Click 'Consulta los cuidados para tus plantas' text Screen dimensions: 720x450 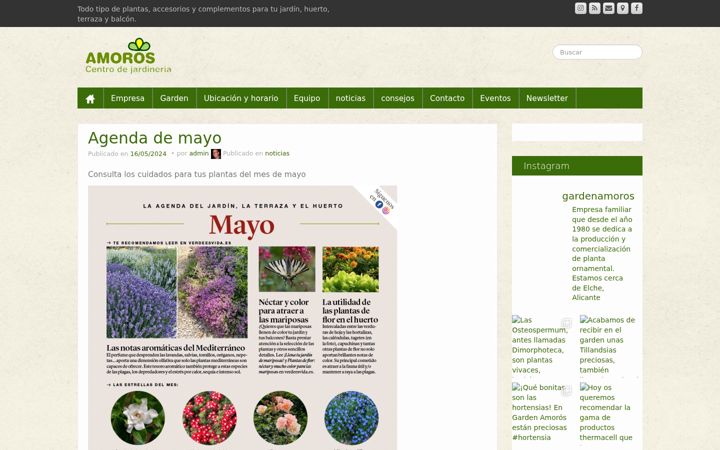click(197, 174)
